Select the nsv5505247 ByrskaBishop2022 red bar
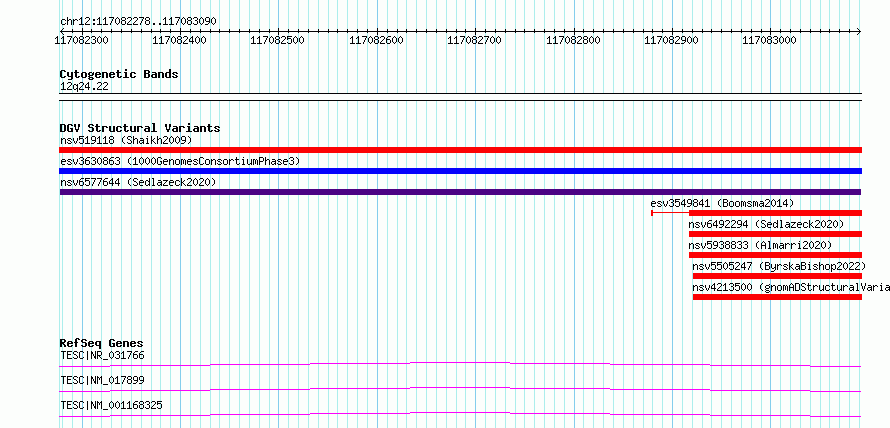 (777, 276)
